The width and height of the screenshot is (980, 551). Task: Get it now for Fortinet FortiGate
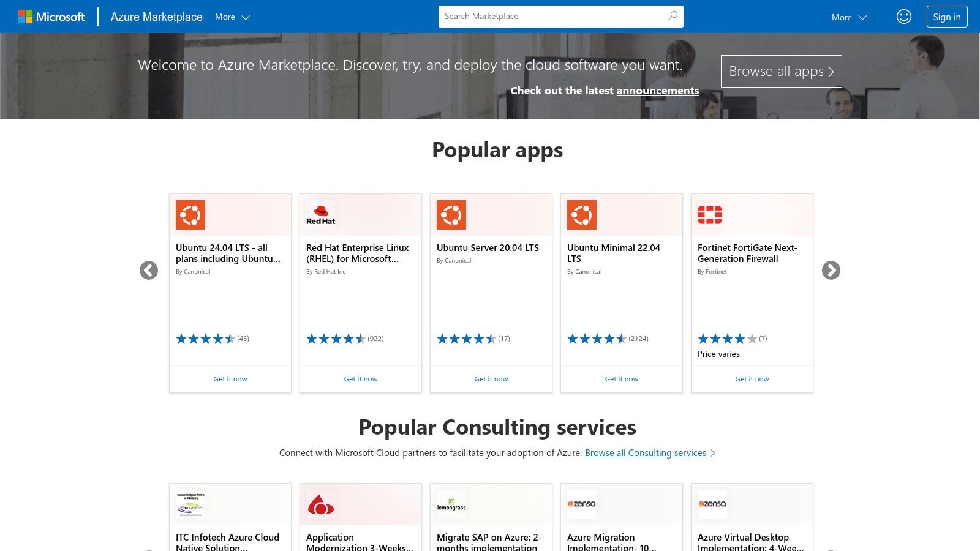pos(752,379)
